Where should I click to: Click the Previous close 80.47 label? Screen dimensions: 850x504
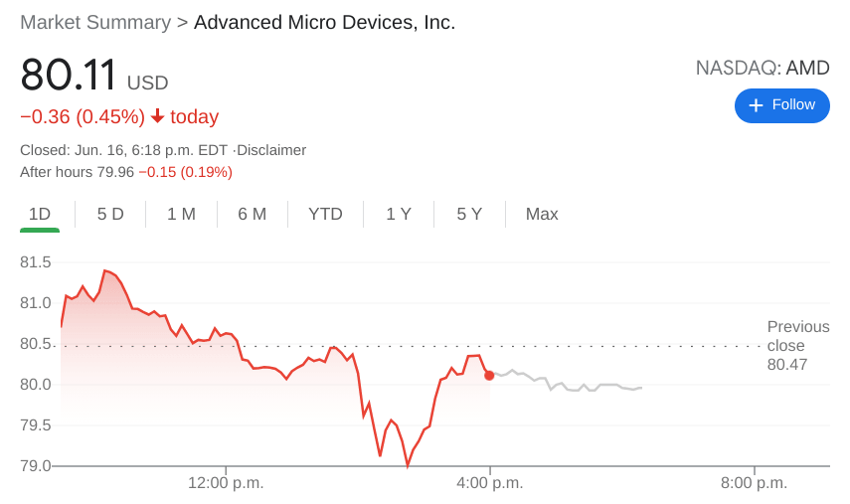797,346
